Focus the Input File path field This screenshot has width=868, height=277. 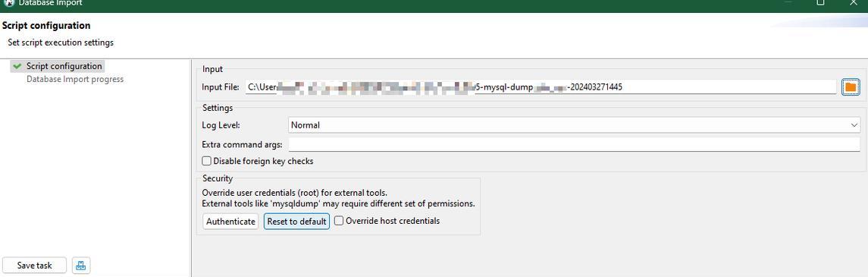541,87
